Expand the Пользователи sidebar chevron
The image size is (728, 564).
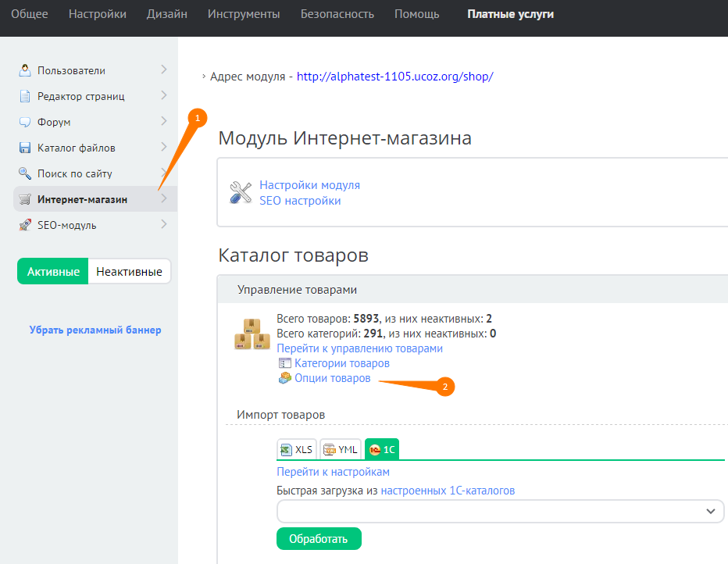(163, 70)
